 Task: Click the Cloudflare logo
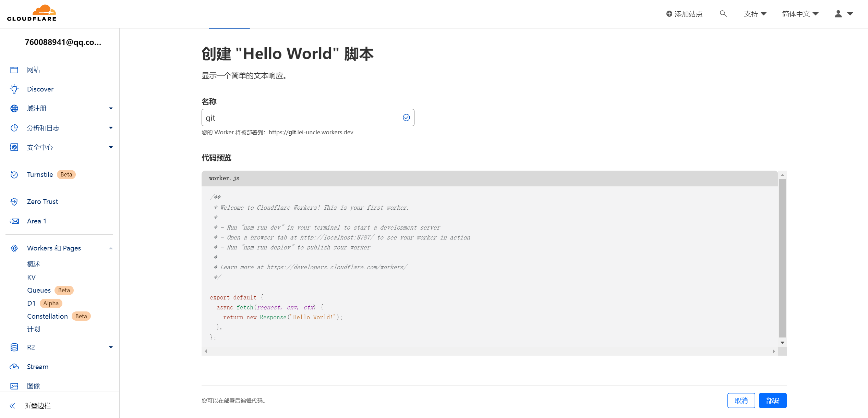tap(32, 13)
